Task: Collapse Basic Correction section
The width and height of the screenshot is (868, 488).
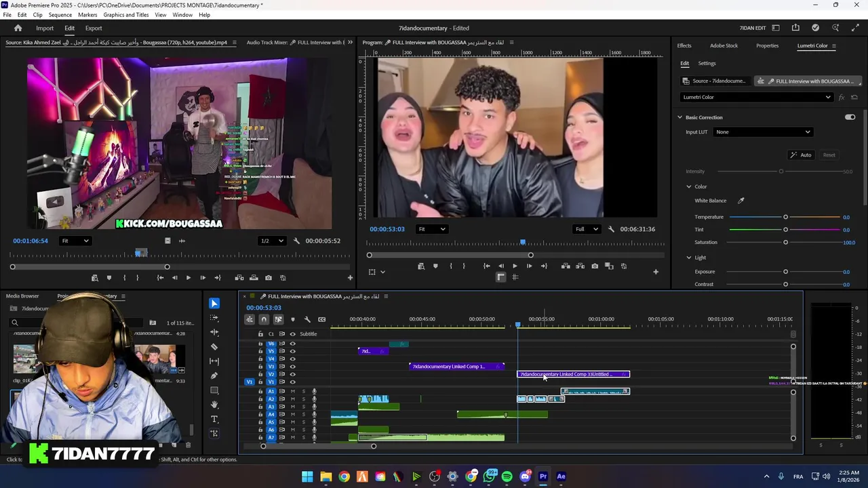Action: pyautogui.click(x=679, y=117)
